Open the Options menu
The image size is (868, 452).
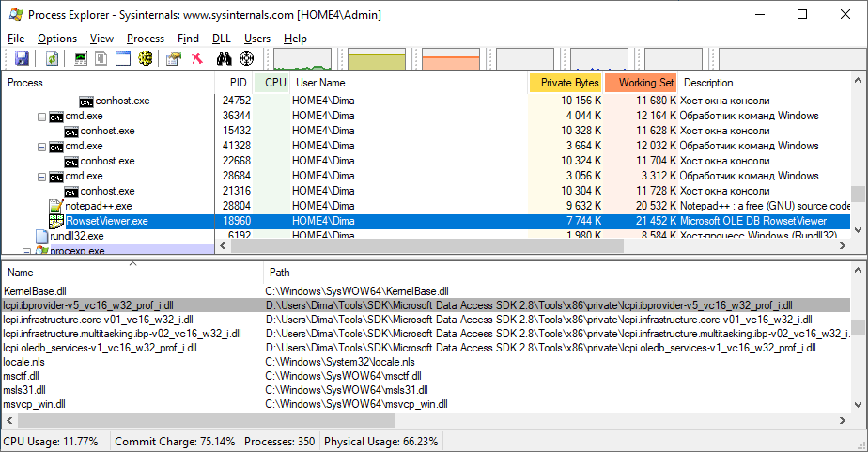[x=57, y=39]
